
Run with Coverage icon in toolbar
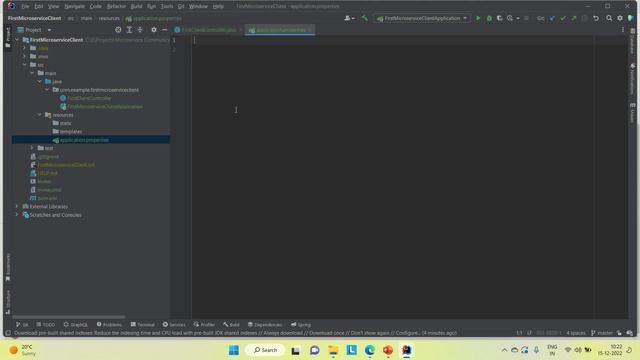(499, 18)
